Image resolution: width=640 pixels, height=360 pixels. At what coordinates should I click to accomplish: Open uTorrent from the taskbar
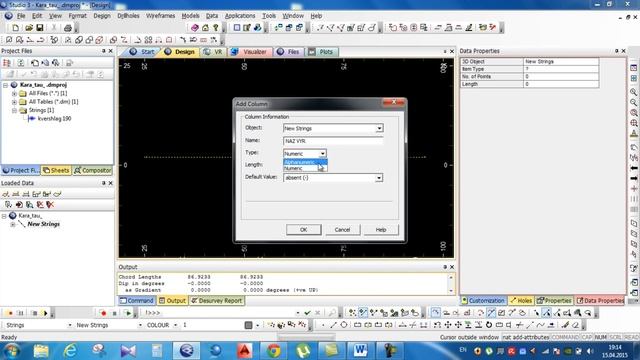302,351
